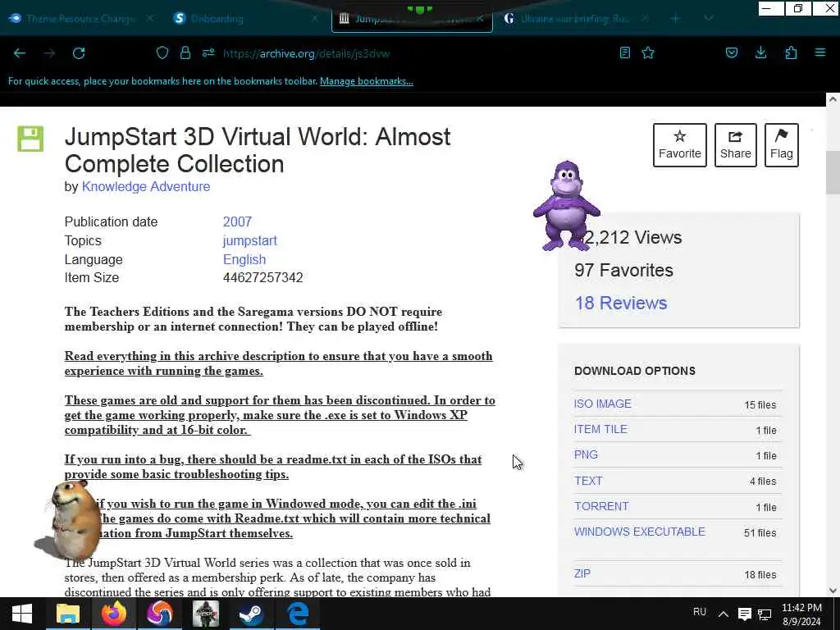Open the Firefox hamburger menu
Screen dimensions: 840x630
tap(820, 52)
